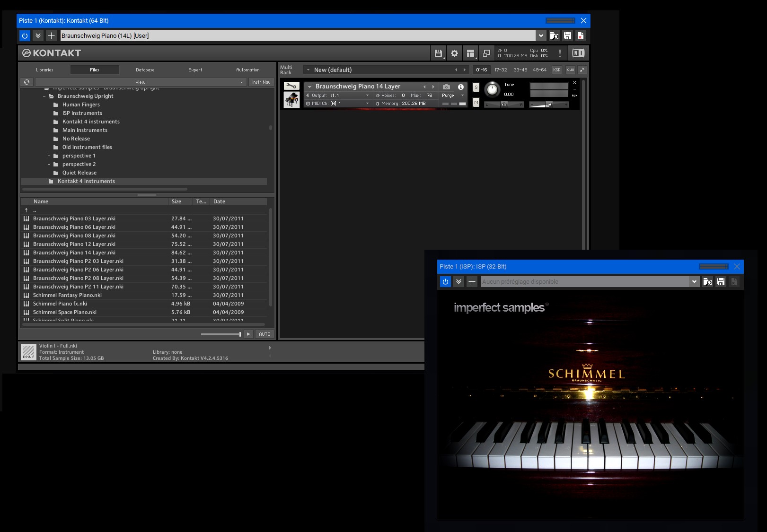This screenshot has width=767, height=532.
Task: Open the workspace layout panel icon
Action: (470, 53)
